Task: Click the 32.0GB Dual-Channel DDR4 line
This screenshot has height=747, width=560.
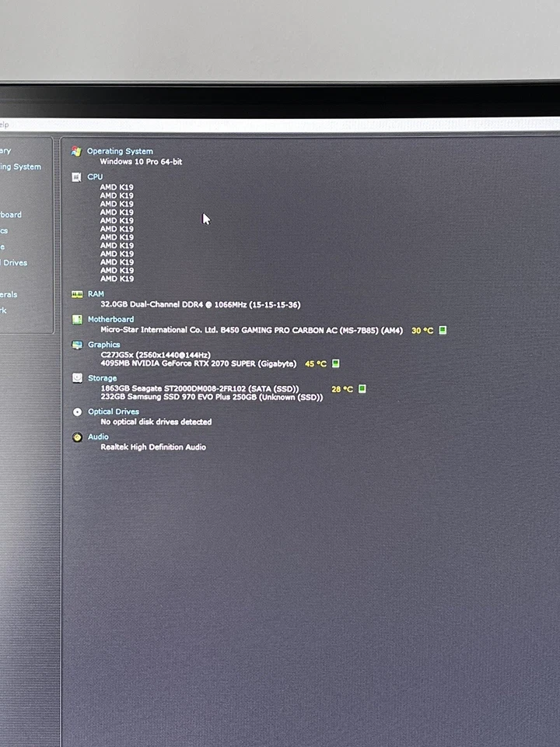Action: (x=201, y=304)
